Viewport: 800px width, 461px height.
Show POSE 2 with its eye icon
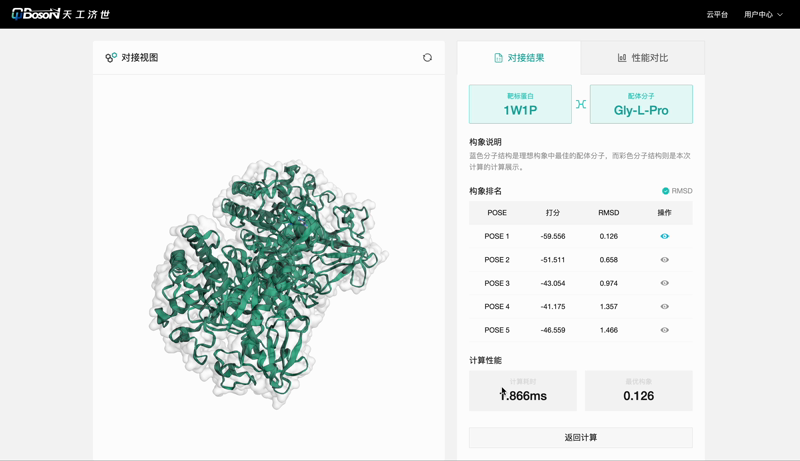(x=664, y=260)
